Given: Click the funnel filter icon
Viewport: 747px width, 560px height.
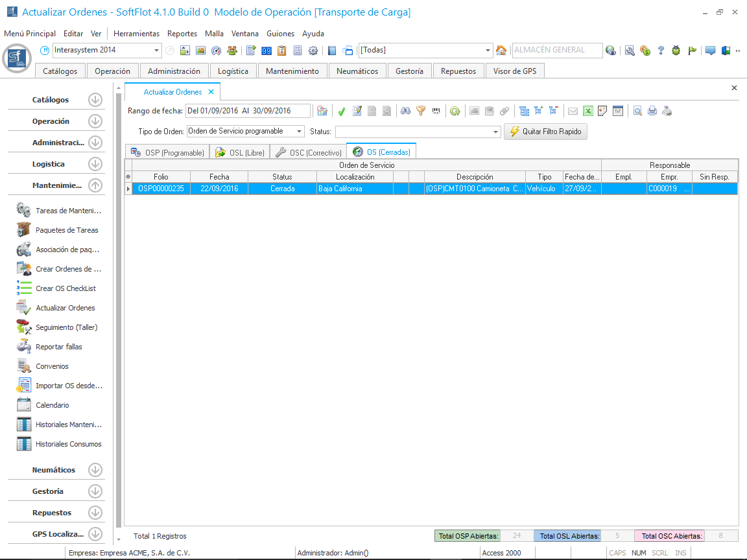Looking at the screenshot, I should (x=421, y=111).
